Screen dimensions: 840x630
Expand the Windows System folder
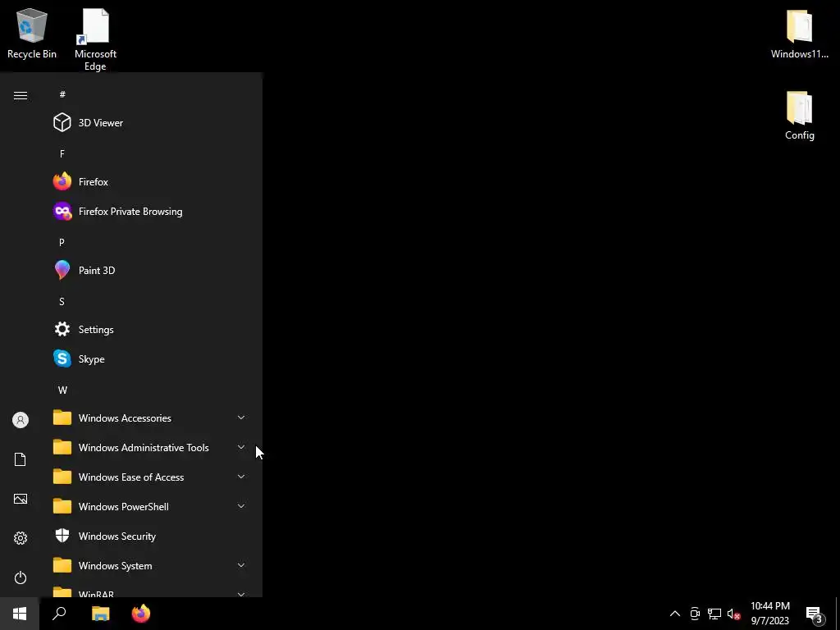pos(150,566)
